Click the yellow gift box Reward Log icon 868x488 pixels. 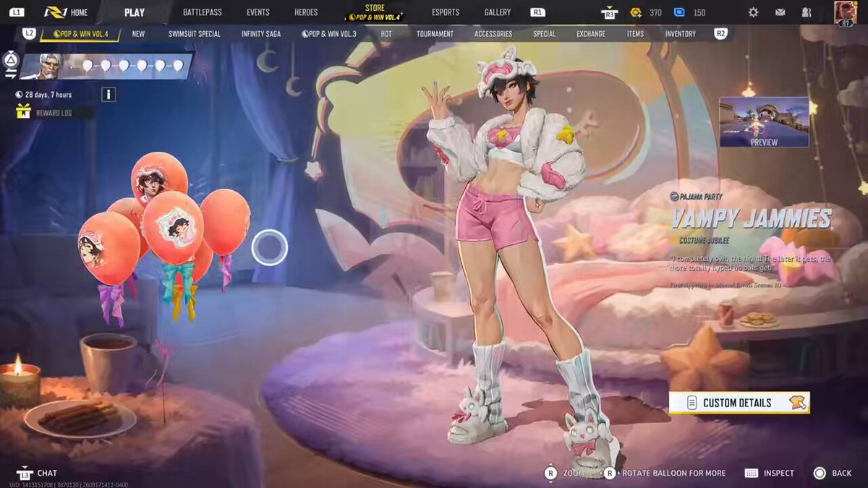[23, 111]
